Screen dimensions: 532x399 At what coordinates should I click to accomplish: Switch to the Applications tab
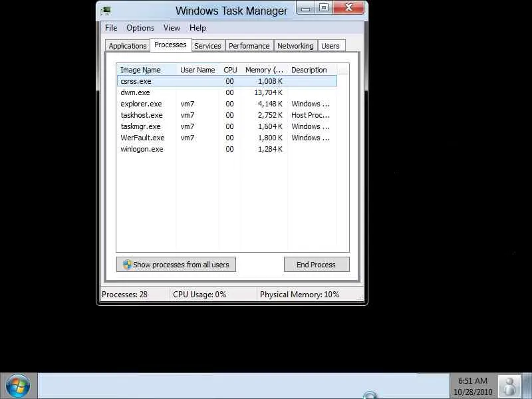pos(128,46)
